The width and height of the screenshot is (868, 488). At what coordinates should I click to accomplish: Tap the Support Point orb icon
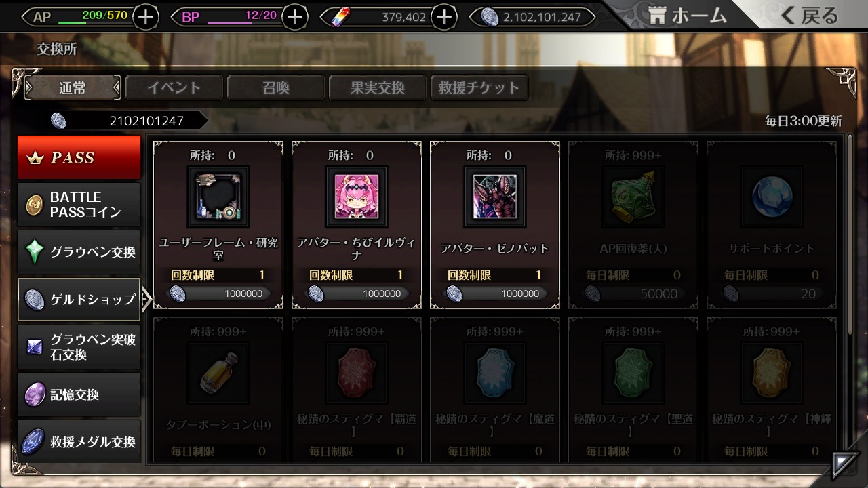tap(772, 197)
